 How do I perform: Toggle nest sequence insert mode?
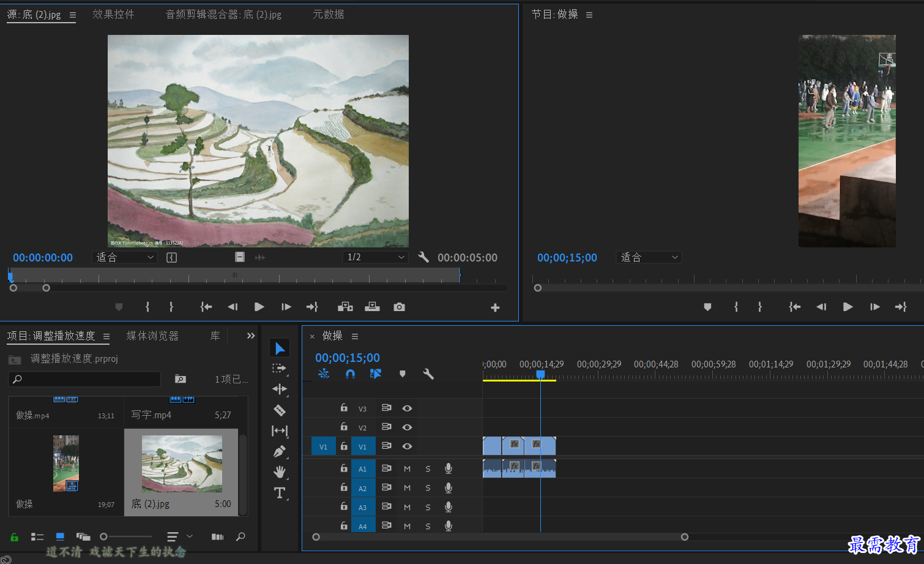click(x=324, y=374)
